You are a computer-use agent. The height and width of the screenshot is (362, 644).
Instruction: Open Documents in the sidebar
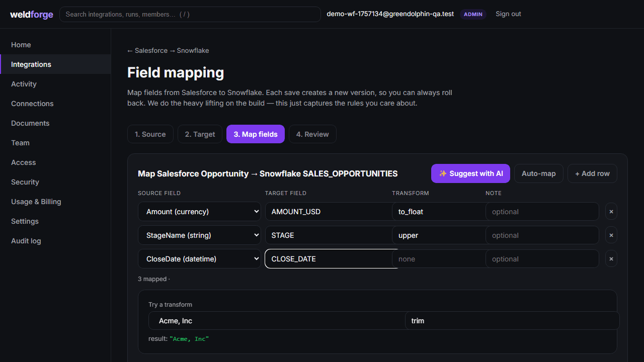click(55, 123)
